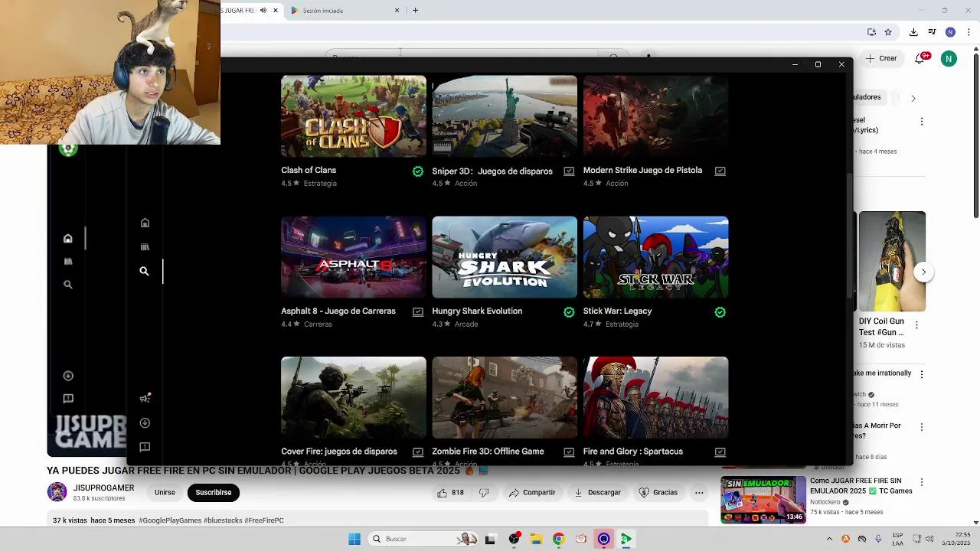
Task: Open announcements megaphone icon in Play Games sidebar
Action: pos(145,398)
